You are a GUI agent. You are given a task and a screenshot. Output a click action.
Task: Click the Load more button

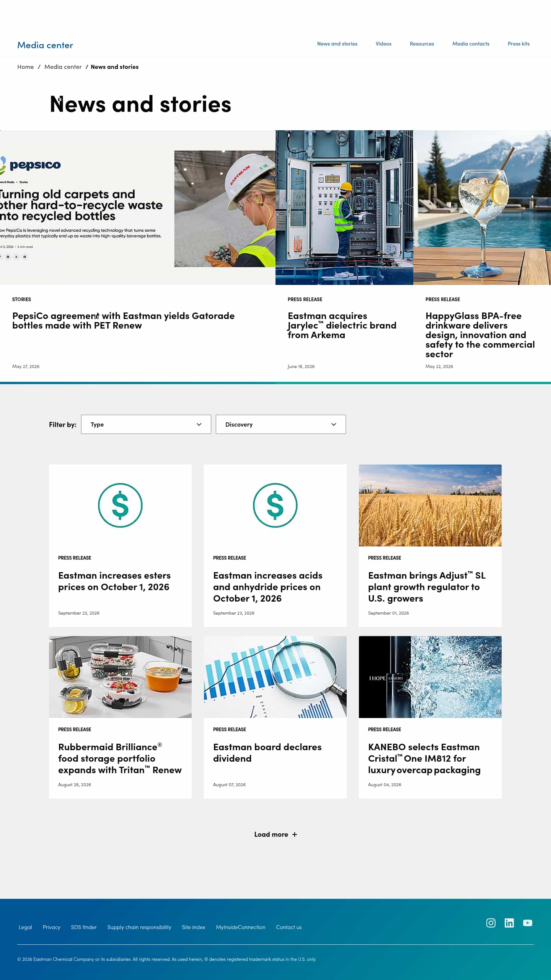[275, 834]
